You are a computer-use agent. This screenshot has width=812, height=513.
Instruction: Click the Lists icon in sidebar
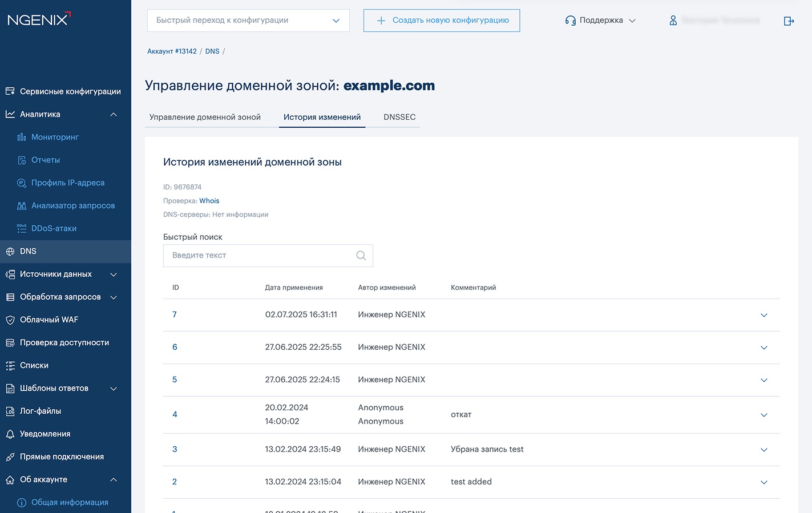[10, 365]
